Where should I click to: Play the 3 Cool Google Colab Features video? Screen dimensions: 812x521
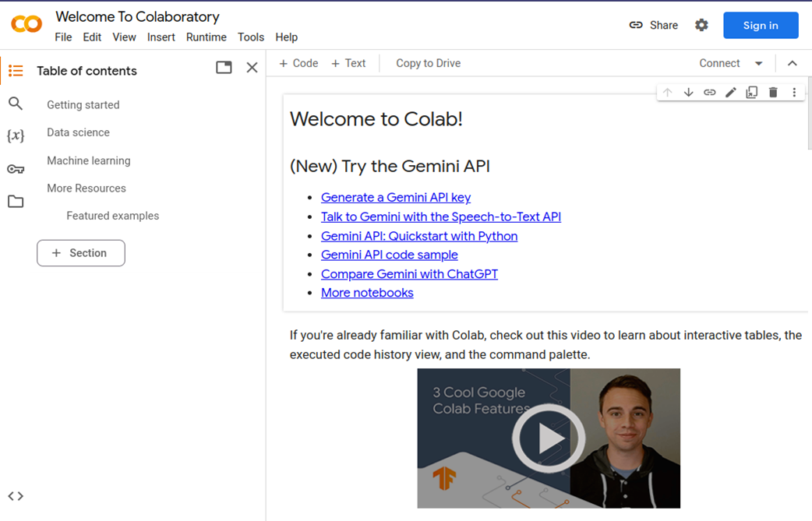(x=549, y=438)
